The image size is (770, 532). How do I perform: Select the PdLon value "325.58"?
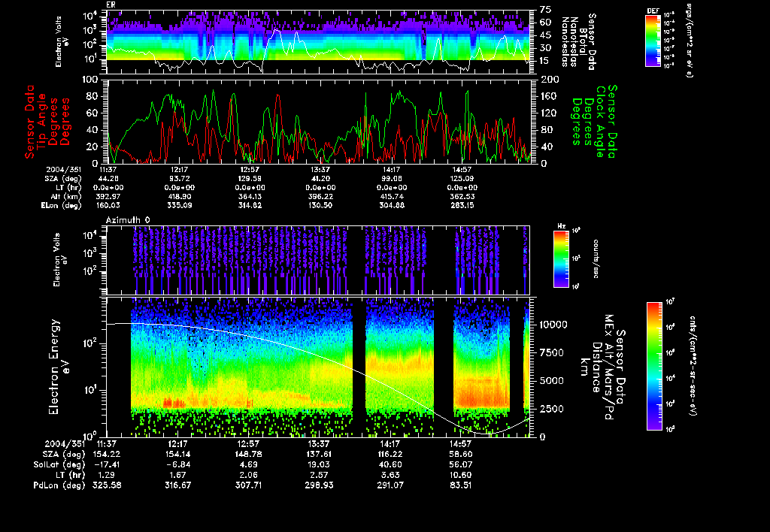coord(107,485)
